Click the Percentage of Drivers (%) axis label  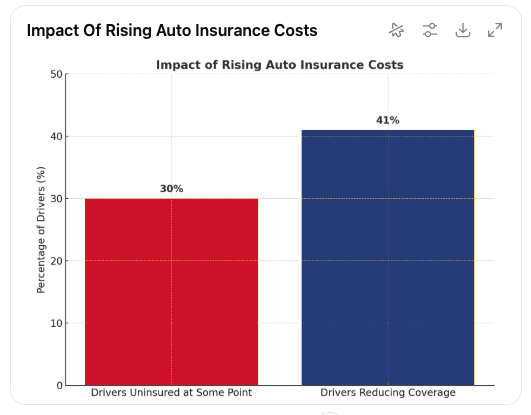click(x=41, y=230)
